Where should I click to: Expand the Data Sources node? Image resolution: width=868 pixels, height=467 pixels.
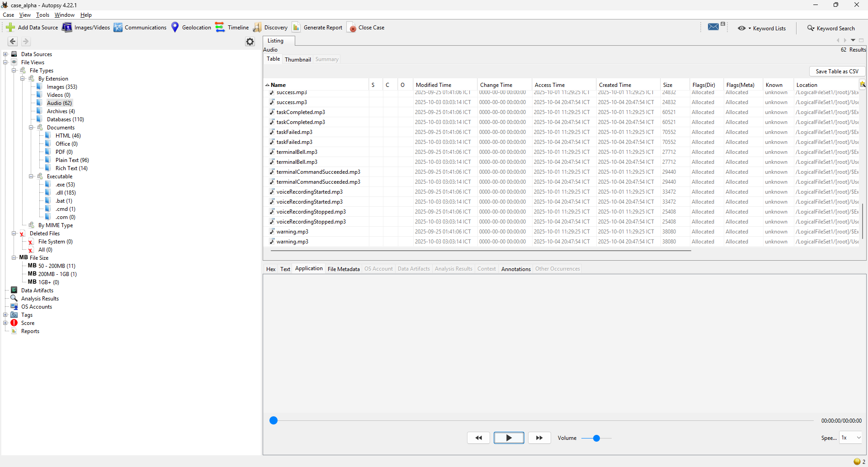[5, 54]
